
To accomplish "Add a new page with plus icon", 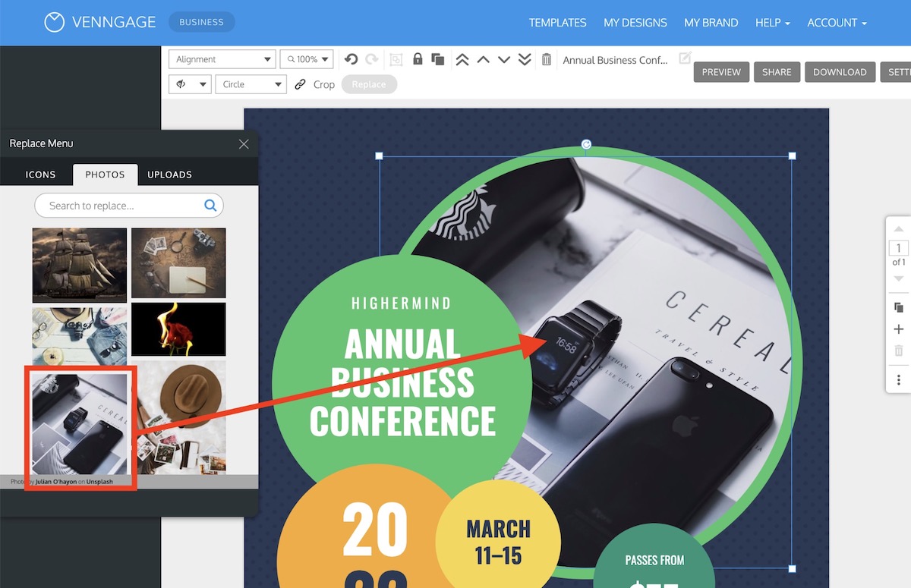I will (899, 329).
